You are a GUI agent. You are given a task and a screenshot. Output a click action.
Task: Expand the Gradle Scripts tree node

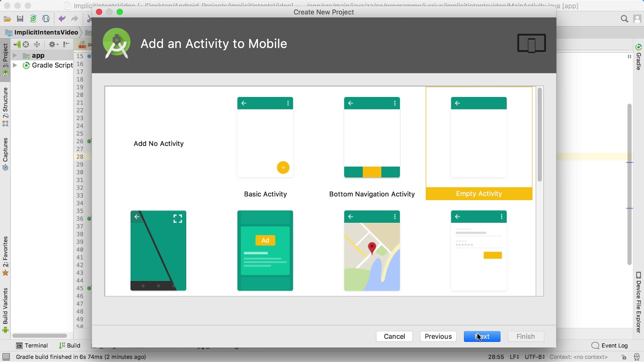pos(15,65)
